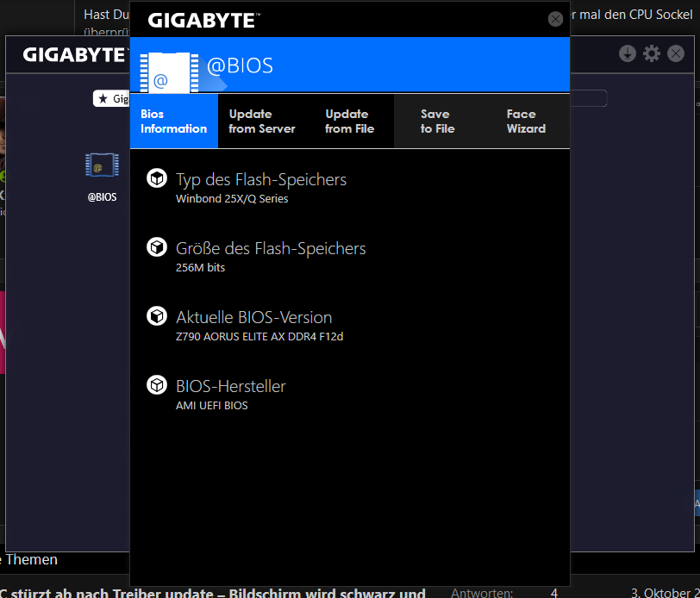
Task: Open the Bios Information tab
Action: pos(173,121)
